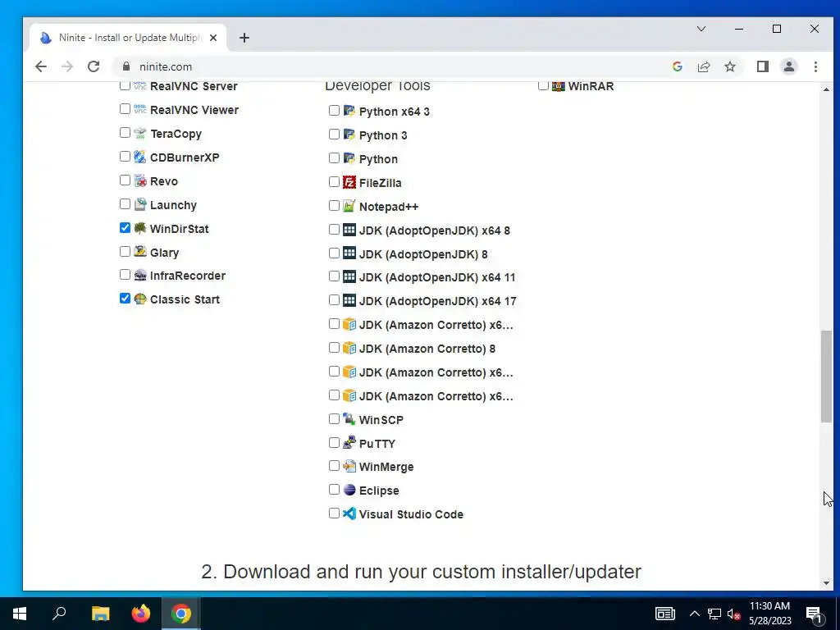Screen dimensions: 840x630
Task: Click the JDK Amazon Corretto 8 icon
Action: (x=349, y=348)
